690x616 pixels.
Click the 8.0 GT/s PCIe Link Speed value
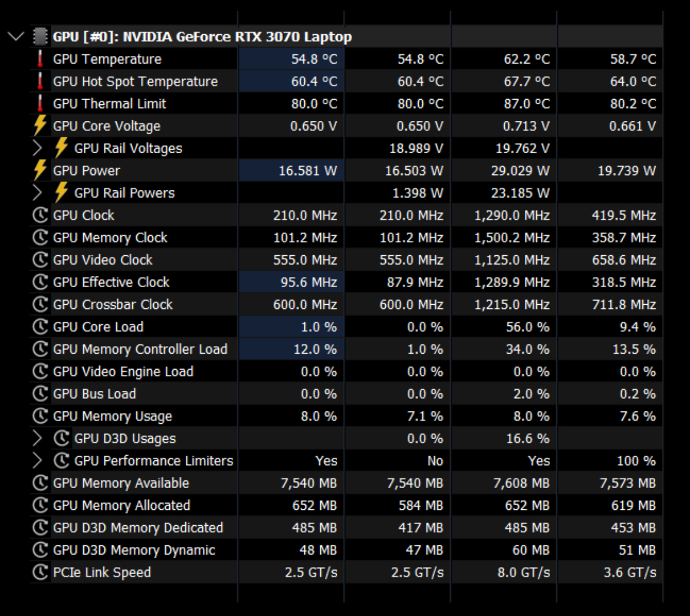523,572
